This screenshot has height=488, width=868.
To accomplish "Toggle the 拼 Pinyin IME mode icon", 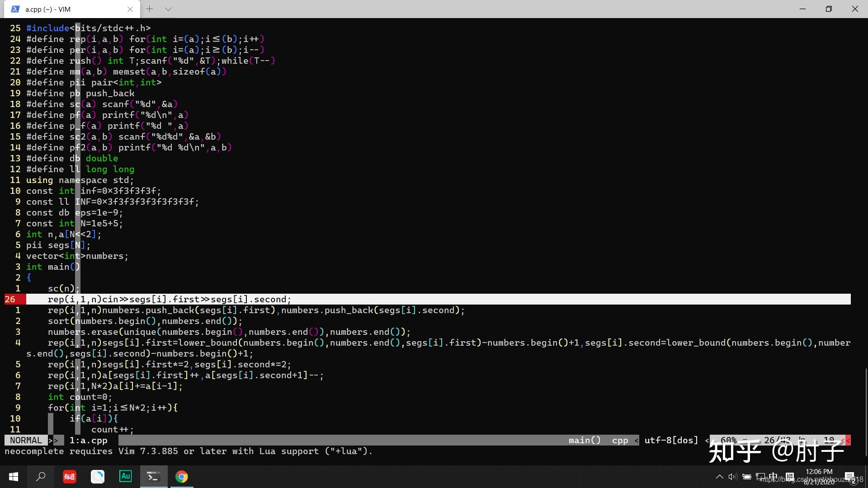I will (x=789, y=477).
